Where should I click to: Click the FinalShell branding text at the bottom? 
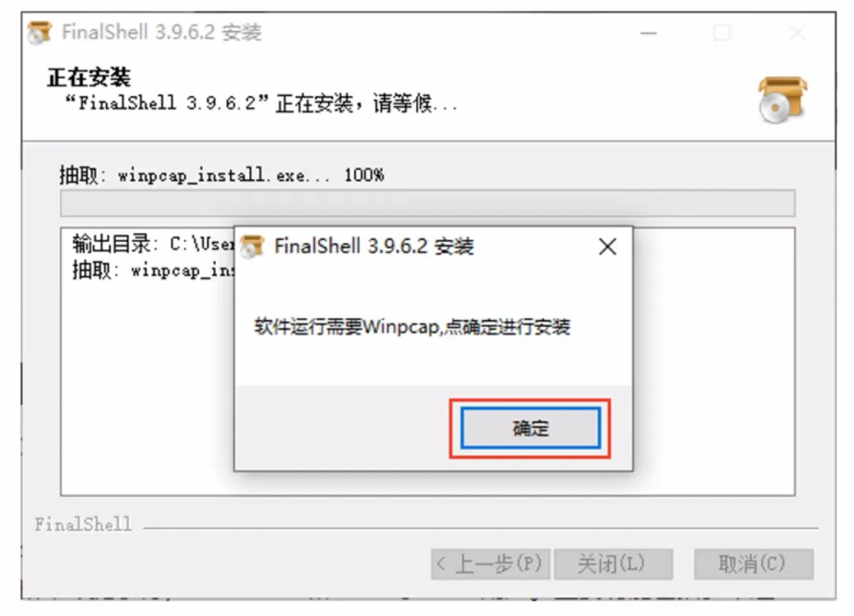[83, 524]
